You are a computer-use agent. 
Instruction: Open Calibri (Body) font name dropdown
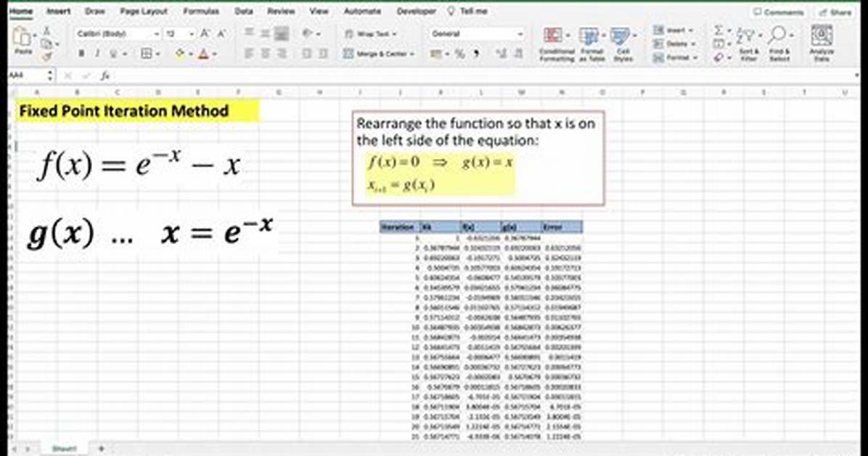pyautogui.click(x=118, y=34)
